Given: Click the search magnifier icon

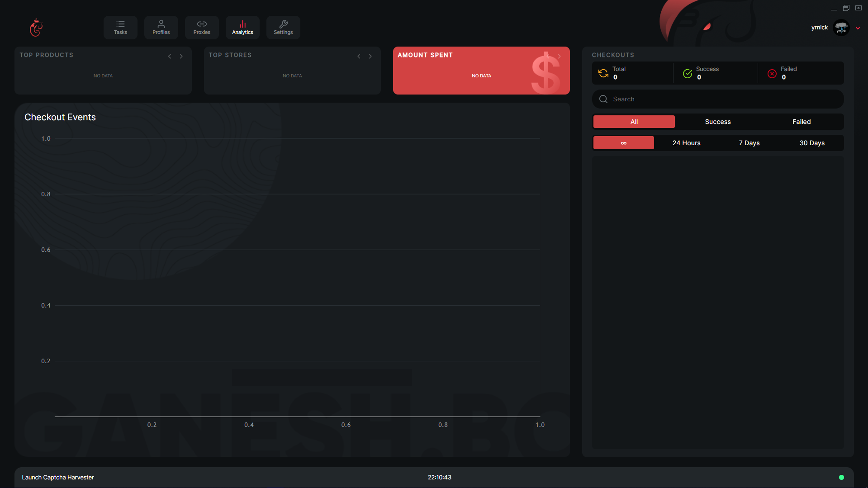Looking at the screenshot, I should tap(603, 99).
